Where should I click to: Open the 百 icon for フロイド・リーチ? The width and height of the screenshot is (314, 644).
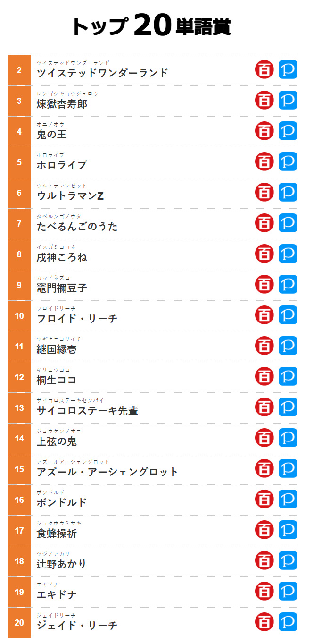click(x=264, y=315)
